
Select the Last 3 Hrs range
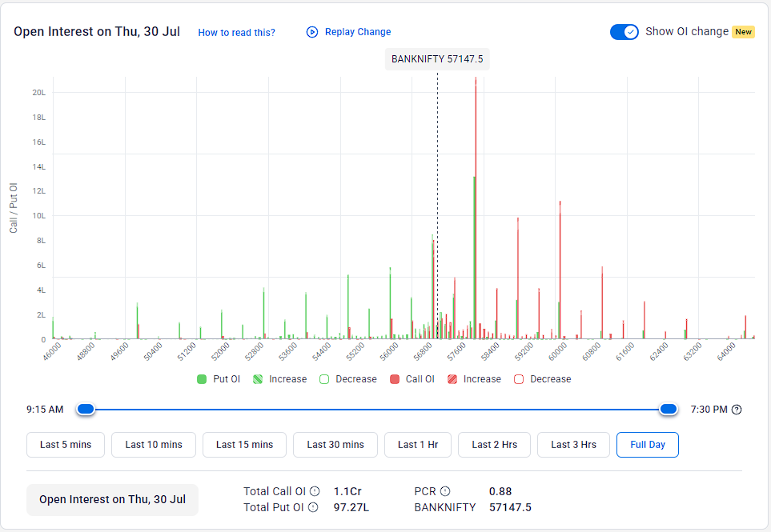click(x=573, y=445)
